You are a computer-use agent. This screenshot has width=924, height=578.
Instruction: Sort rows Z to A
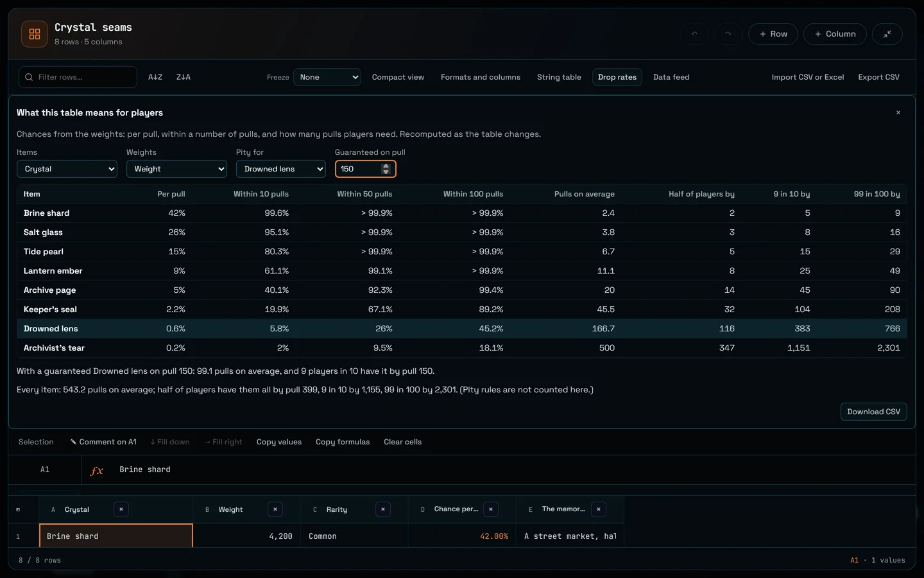184,77
